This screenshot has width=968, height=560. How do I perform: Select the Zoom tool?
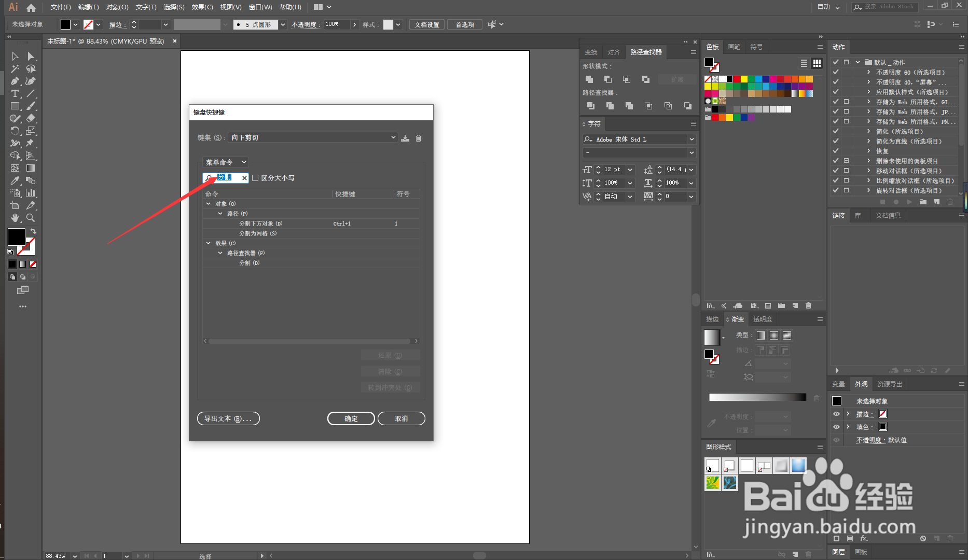[31, 218]
